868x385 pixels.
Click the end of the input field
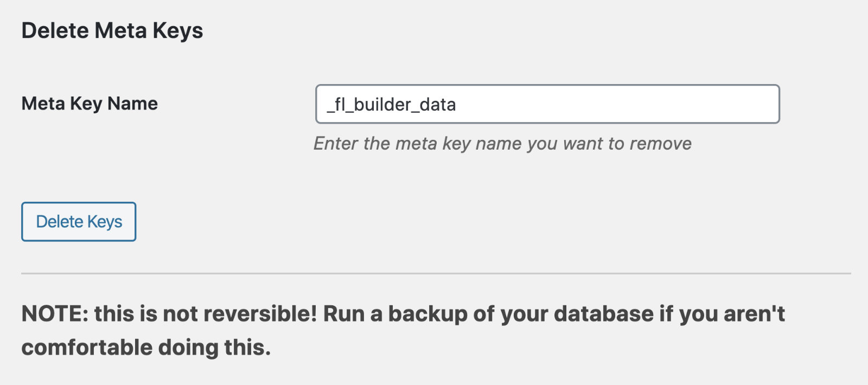pyautogui.click(x=759, y=104)
